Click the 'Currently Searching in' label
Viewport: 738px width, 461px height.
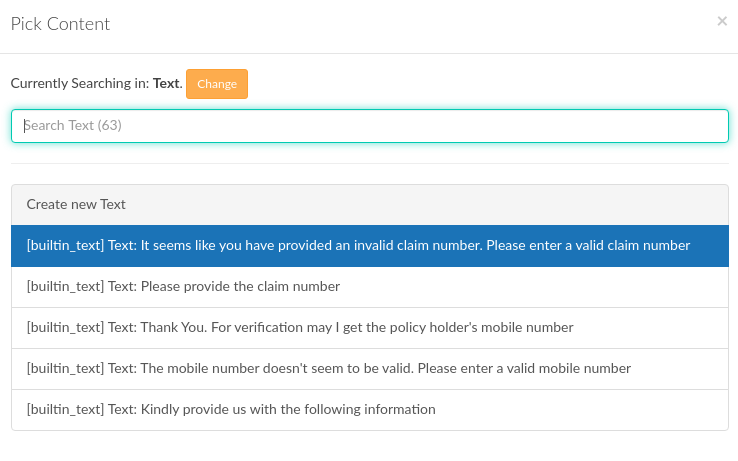[x=80, y=83]
